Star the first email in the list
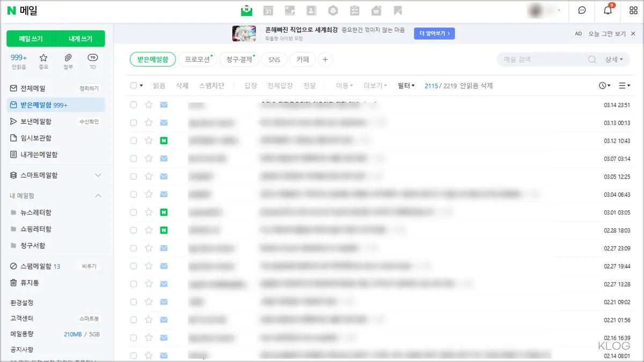This screenshot has height=362, width=644. coord(148,105)
